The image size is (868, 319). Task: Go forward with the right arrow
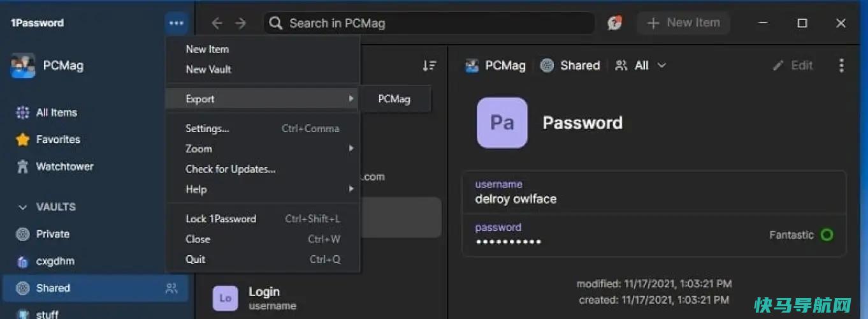point(240,24)
